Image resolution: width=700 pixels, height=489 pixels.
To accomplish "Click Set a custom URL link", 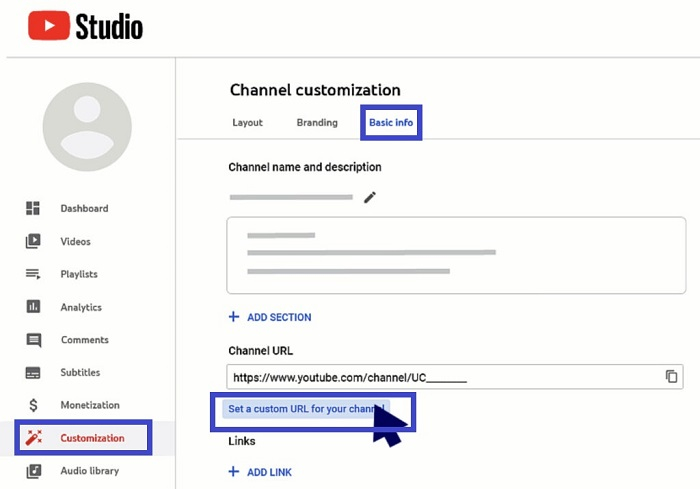I will pyautogui.click(x=305, y=409).
